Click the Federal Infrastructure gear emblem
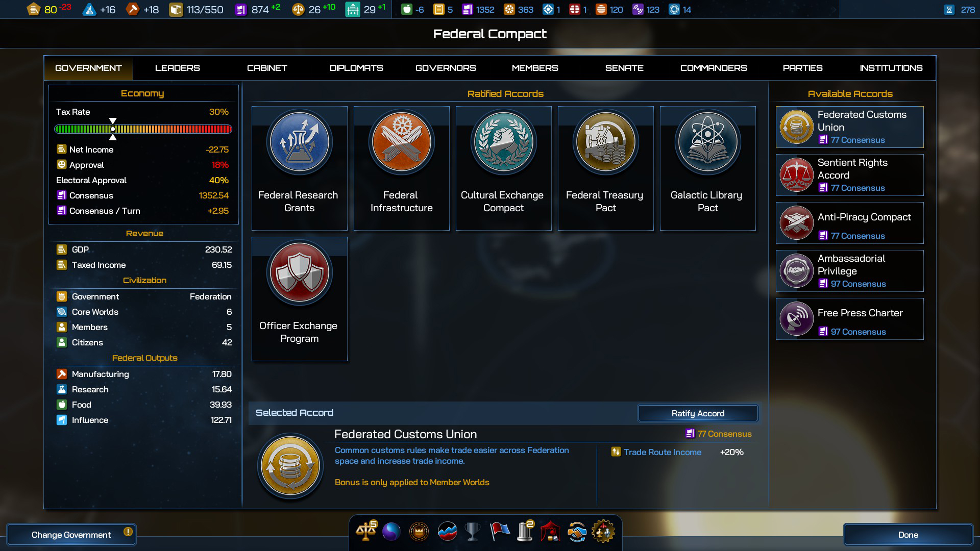 pos(402,142)
